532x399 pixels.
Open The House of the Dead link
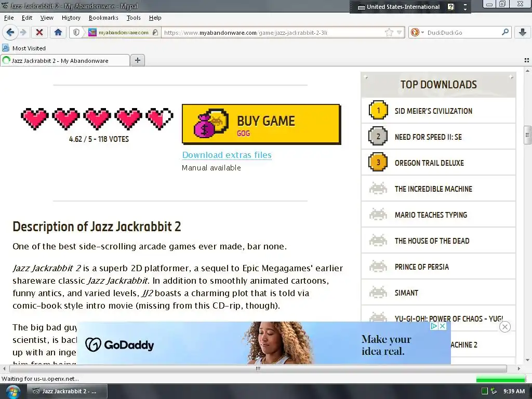coord(432,241)
